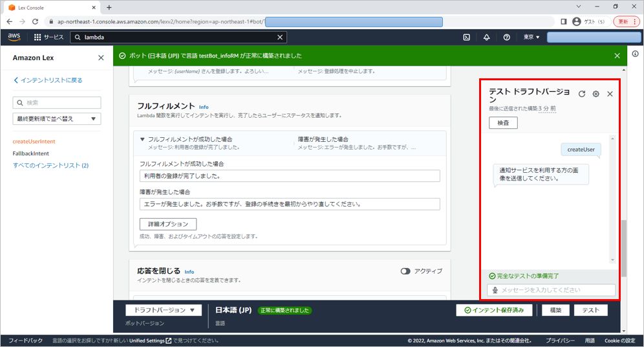This screenshot has height=347, width=644.
Task: Toggle the browser side panel icon
Action: pos(564,21)
